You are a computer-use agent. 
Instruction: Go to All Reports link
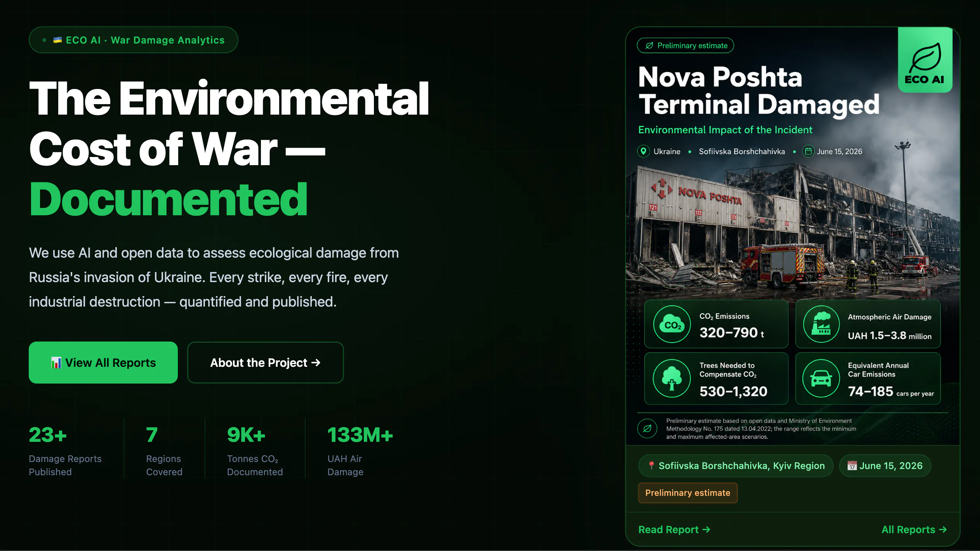[x=914, y=530]
